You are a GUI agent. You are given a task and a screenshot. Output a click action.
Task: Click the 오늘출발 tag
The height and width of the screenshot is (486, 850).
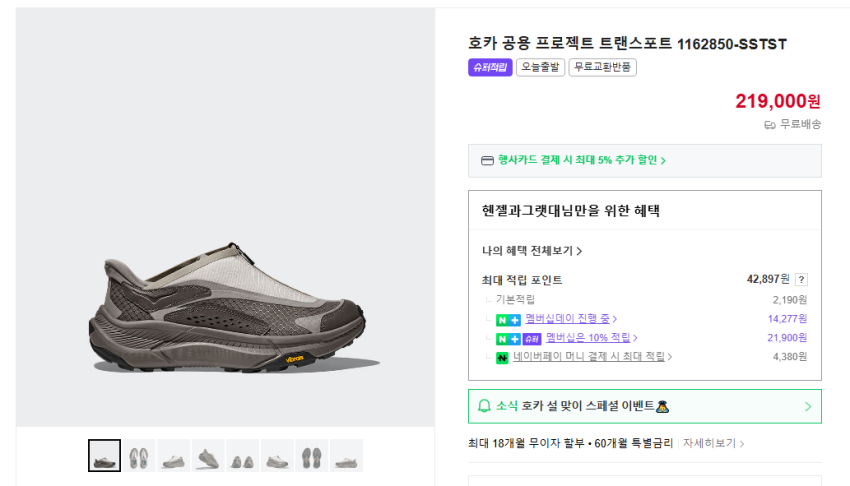click(x=540, y=68)
